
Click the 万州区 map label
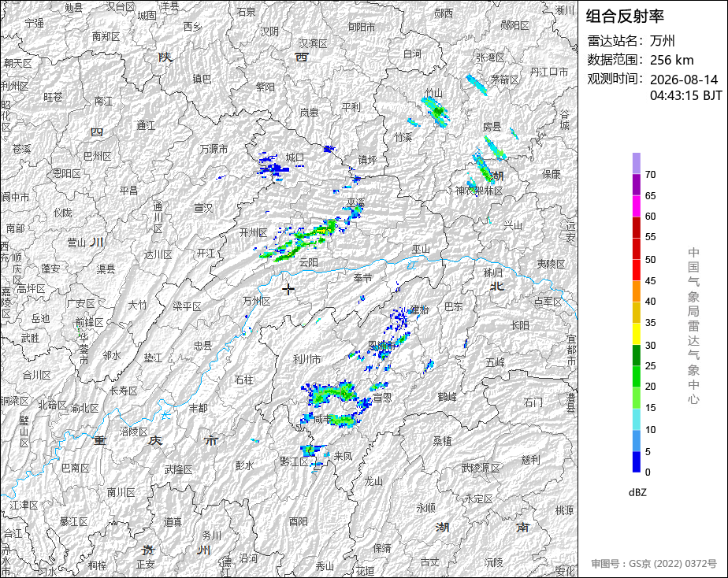click(256, 301)
